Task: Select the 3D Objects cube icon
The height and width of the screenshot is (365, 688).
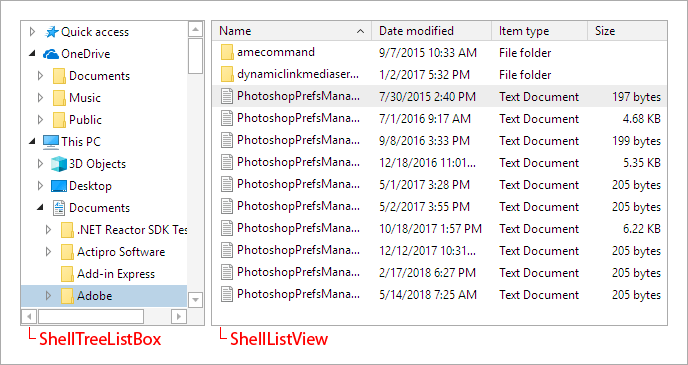Action: click(59, 164)
